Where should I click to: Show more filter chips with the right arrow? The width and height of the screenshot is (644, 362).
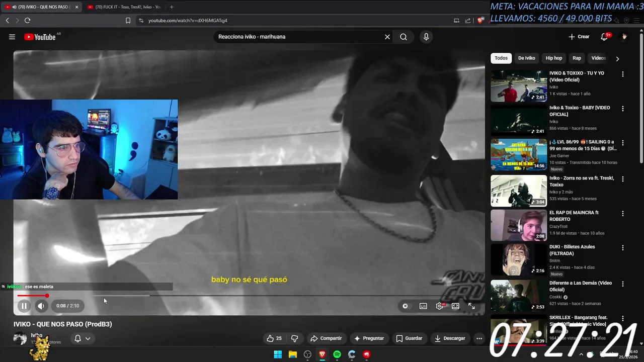click(617, 58)
